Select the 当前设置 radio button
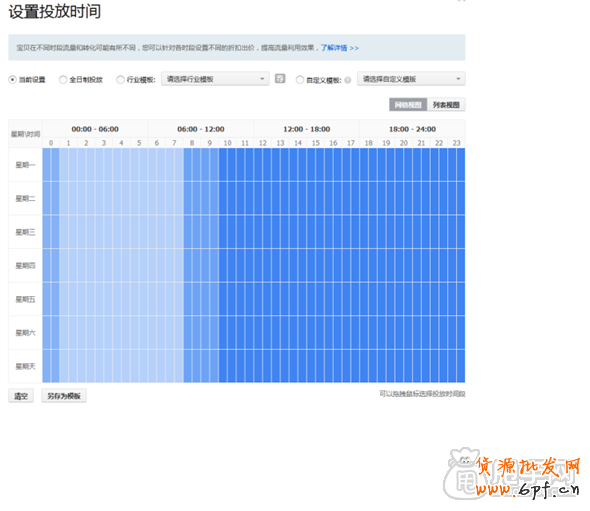This screenshot has height=511, width=590. [12, 80]
